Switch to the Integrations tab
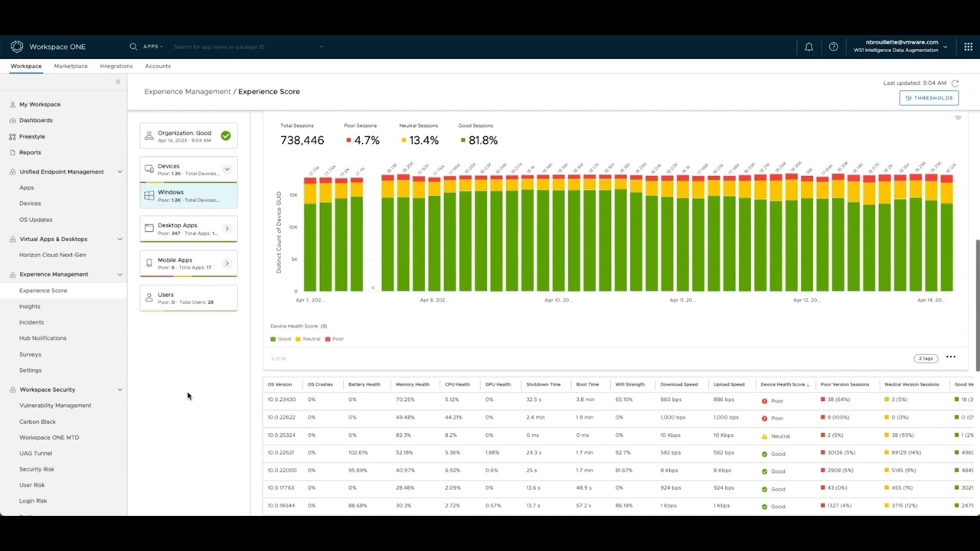 click(116, 67)
